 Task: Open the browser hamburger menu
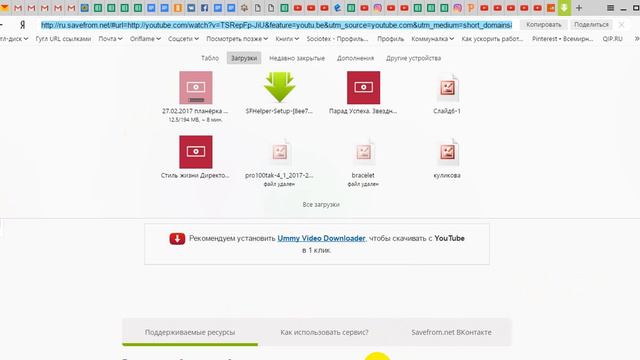pyautogui.click(x=610, y=8)
